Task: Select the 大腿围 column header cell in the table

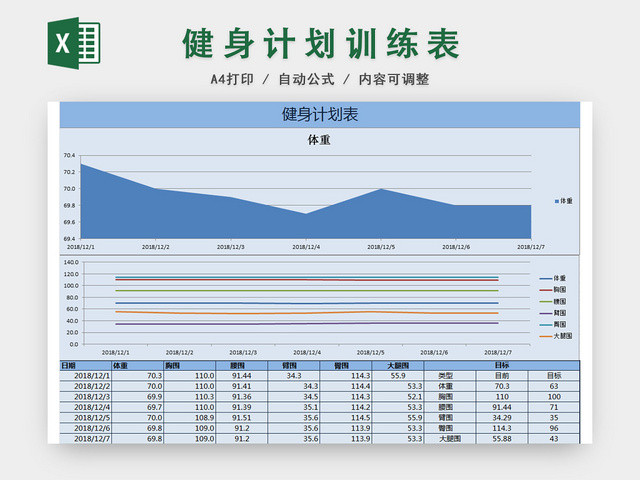Action: pyautogui.click(x=398, y=365)
